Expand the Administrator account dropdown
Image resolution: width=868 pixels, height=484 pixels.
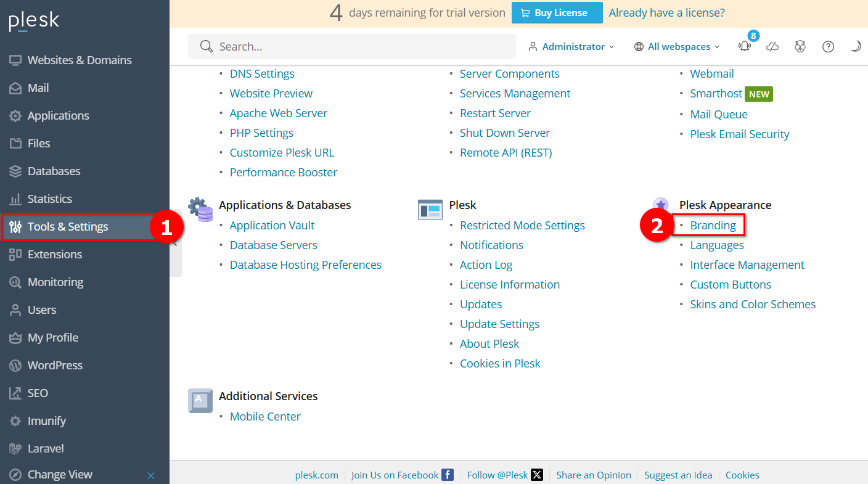point(571,47)
